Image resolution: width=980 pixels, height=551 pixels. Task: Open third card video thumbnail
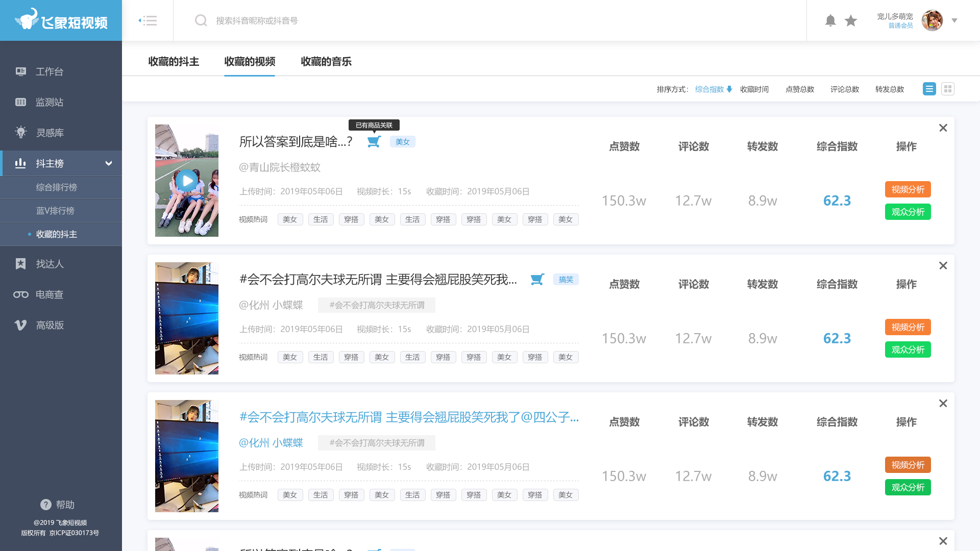187,456
